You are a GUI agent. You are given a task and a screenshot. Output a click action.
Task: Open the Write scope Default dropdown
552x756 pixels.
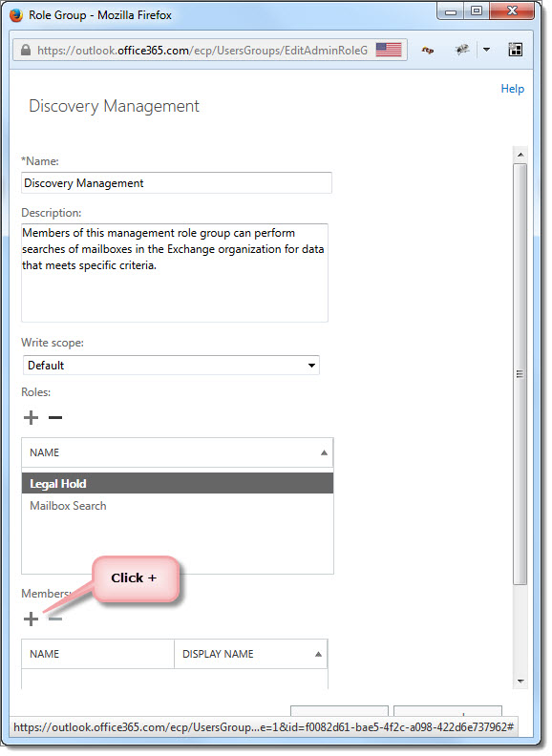pos(171,366)
